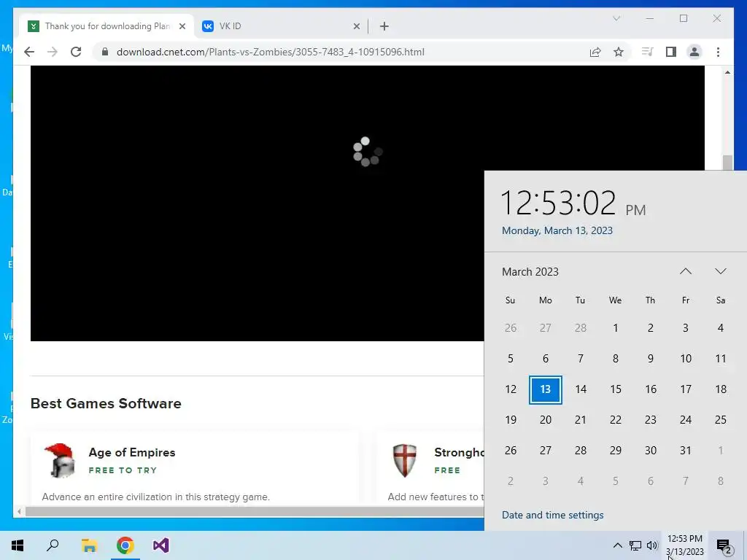The height and width of the screenshot is (560, 747).
Task: Click 'March 2023' calendar header
Action: 530,272
